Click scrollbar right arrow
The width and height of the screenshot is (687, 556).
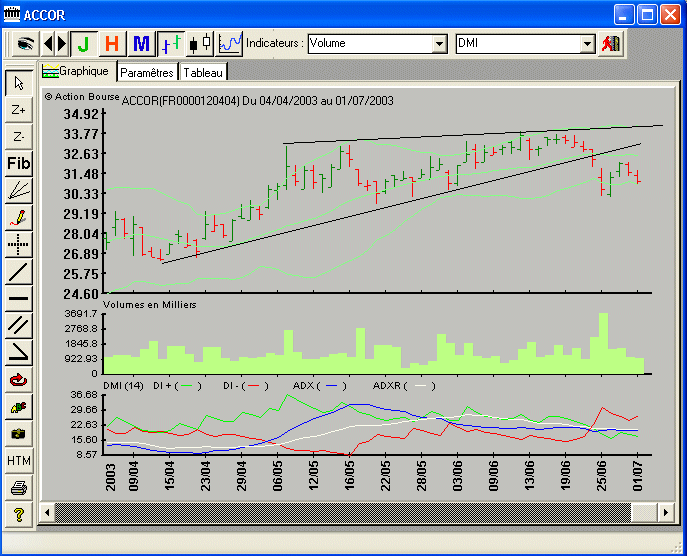[666, 512]
